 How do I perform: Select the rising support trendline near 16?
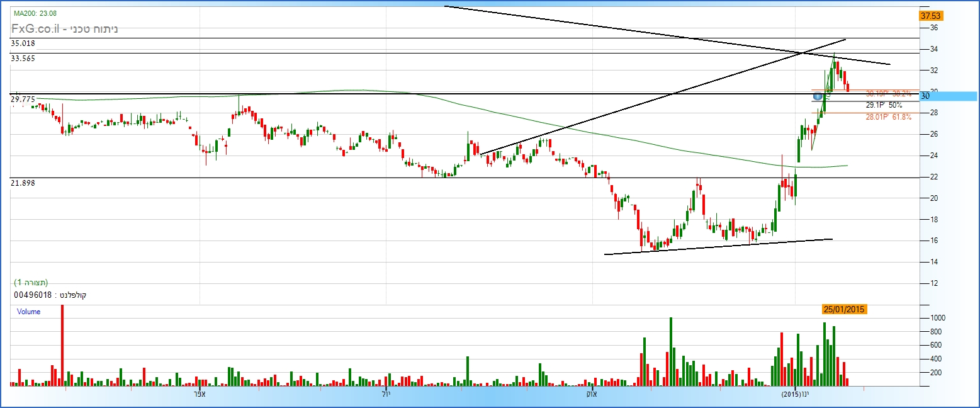pyautogui.click(x=718, y=247)
